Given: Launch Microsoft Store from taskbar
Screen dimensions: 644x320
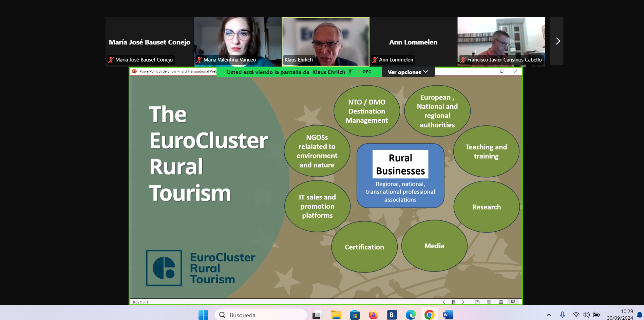Looking at the screenshot, I should (x=355, y=315).
